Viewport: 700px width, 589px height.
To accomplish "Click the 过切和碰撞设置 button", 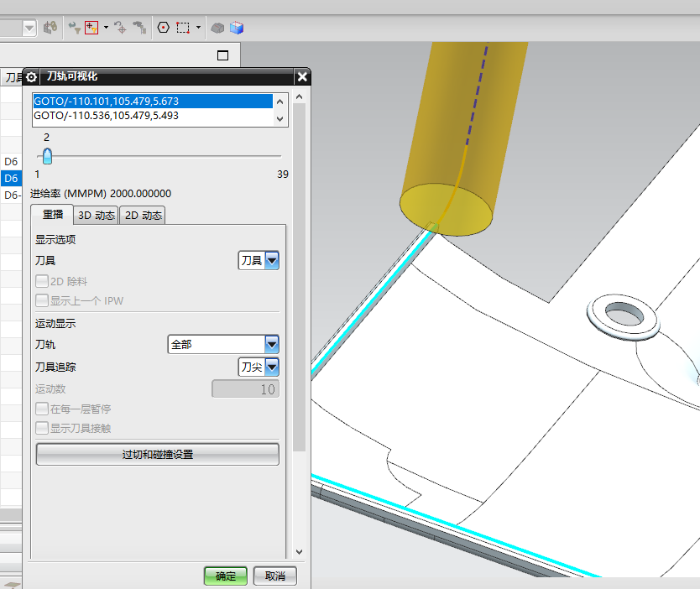I will tap(158, 454).
